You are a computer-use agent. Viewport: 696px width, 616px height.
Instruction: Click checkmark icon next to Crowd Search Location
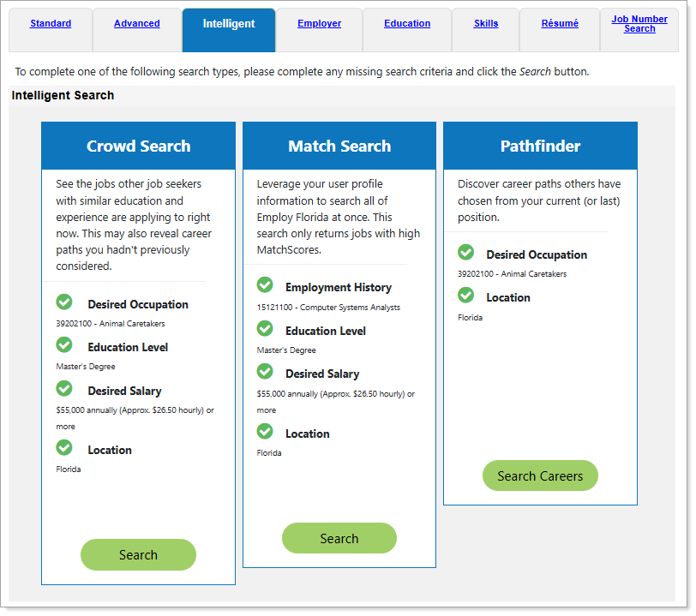click(64, 448)
